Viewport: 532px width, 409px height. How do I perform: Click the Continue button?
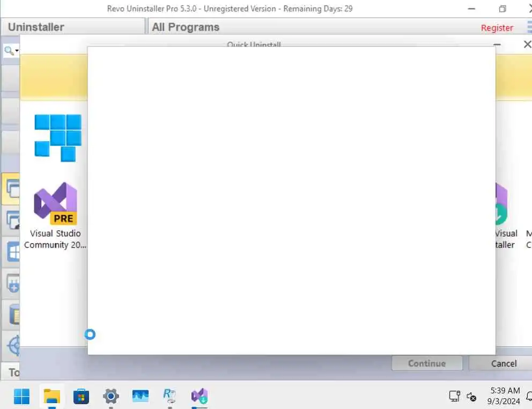coord(427,363)
